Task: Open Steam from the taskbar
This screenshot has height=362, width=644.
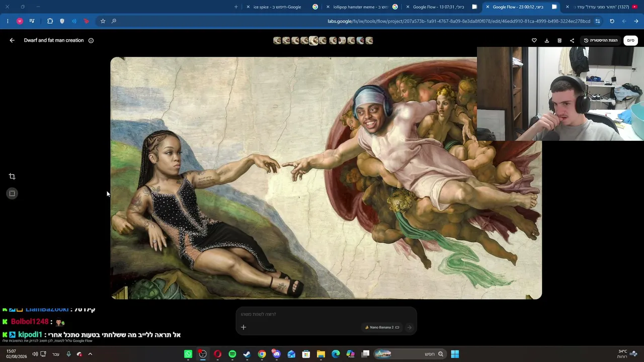Action: [247, 354]
